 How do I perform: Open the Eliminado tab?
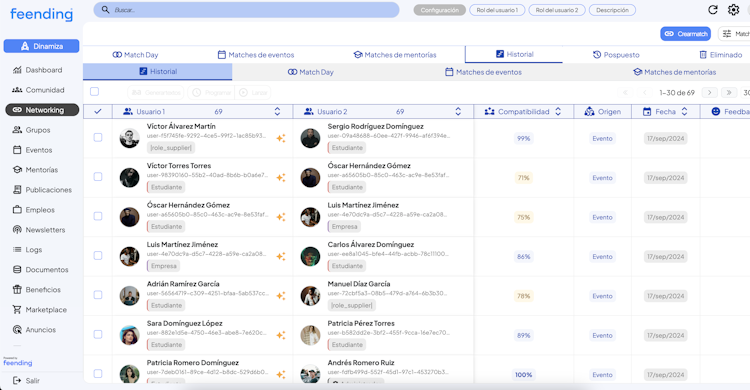tap(721, 55)
